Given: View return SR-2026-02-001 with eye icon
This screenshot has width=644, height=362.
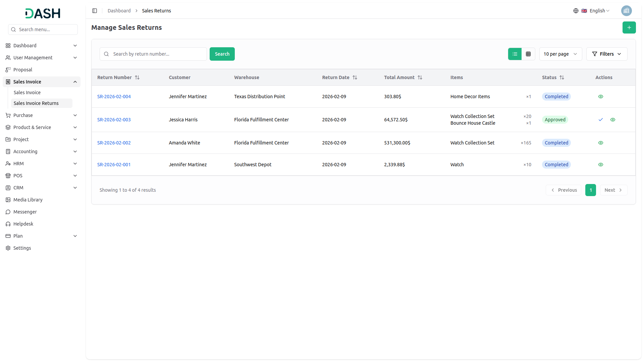Looking at the screenshot, I should click(x=601, y=165).
